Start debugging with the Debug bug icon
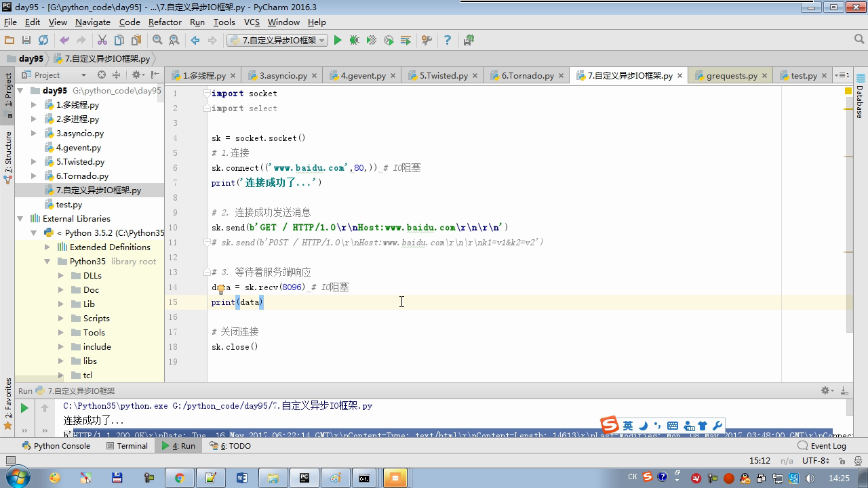868x488 pixels. (354, 41)
